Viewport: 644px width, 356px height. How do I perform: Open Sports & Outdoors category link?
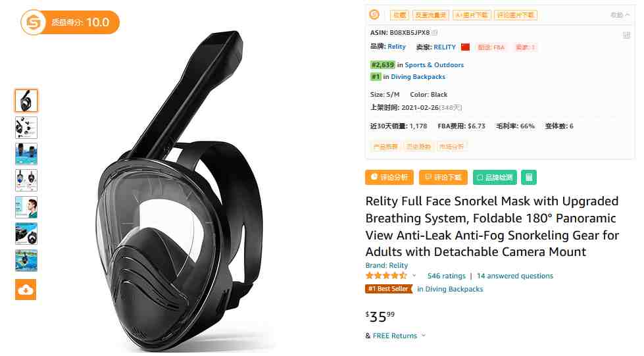click(x=434, y=65)
